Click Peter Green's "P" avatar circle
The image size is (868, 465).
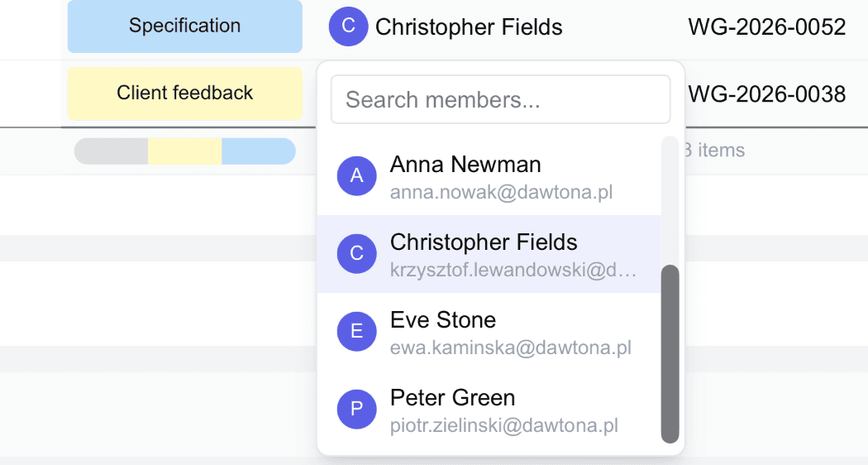click(x=357, y=409)
